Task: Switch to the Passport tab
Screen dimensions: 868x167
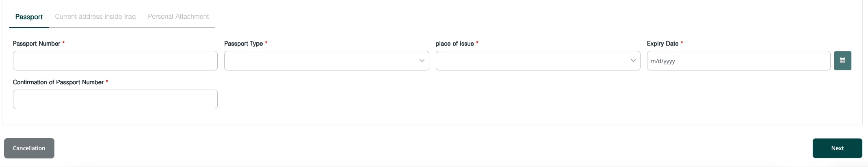Action: (29, 17)
